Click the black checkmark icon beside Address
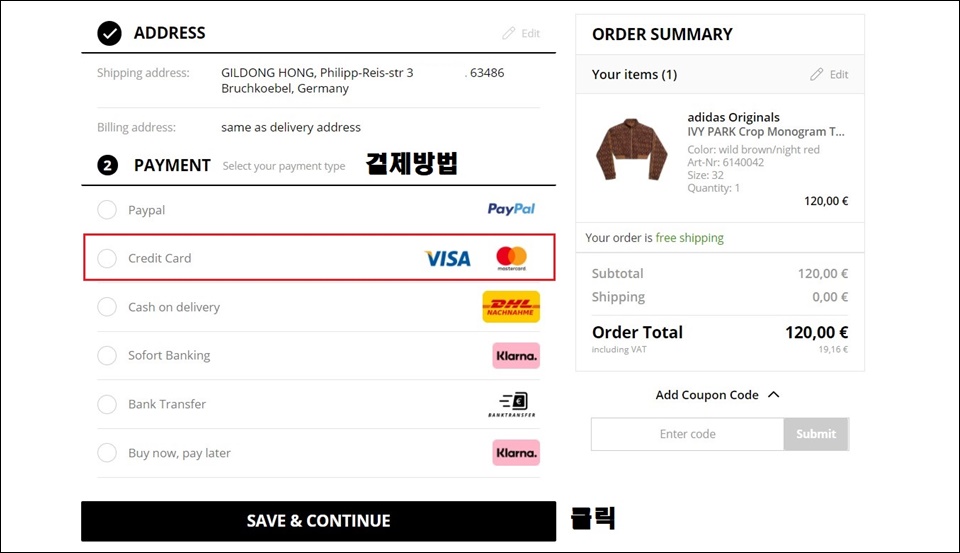 (x=109, y=33)
